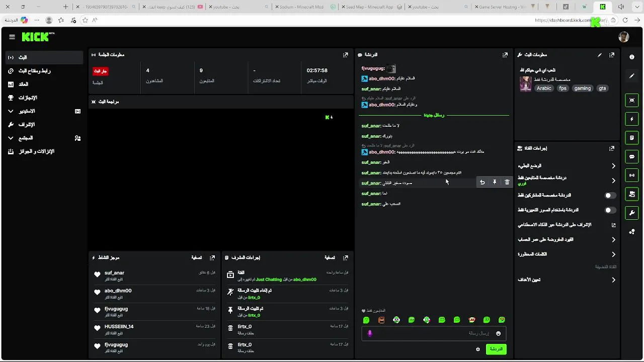The width and height of the screenshot is (644, 362).
Task: Delete the hovered suf_anar chat message
Action: tap(507, 183)
